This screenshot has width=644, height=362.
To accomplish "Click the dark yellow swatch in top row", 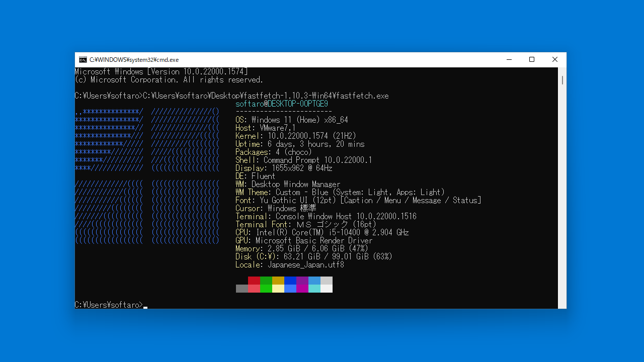I will [x=278, y=281].
